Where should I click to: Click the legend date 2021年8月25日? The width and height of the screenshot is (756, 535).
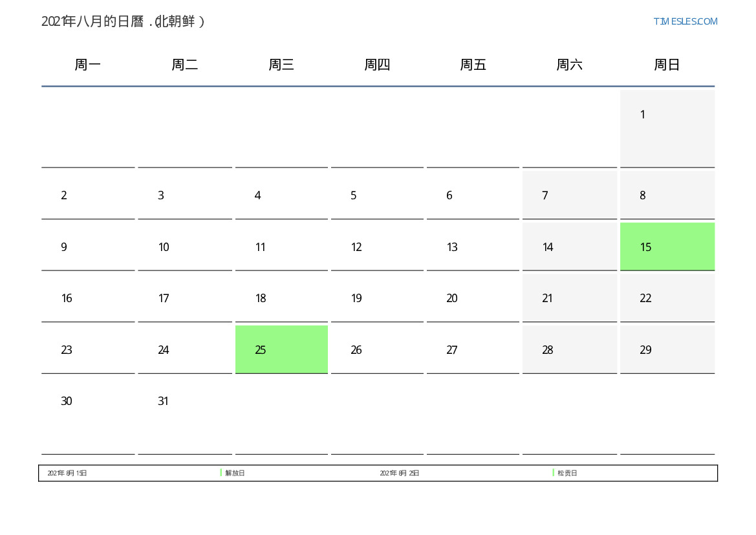pos(399,474)
